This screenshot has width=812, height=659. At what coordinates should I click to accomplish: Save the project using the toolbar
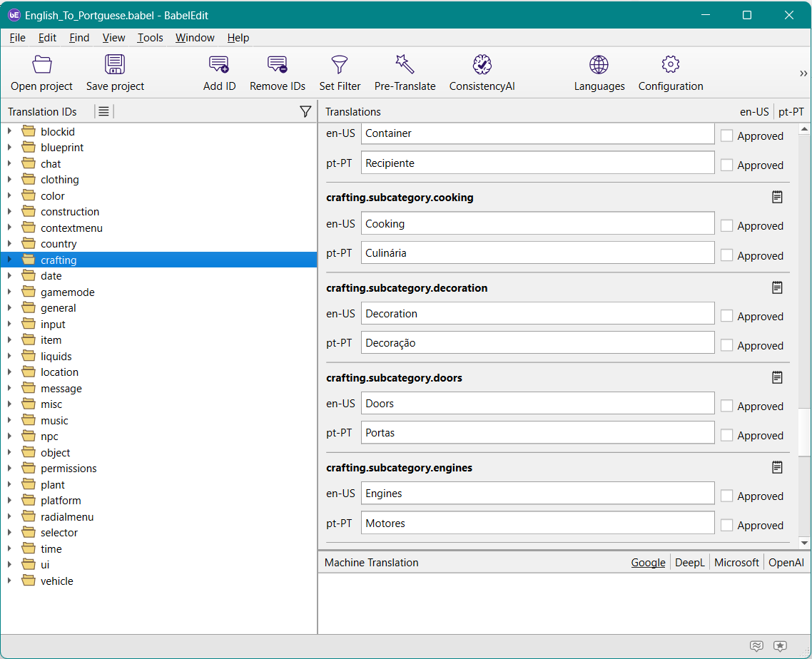pyautogui.click(x=115, y=65)
